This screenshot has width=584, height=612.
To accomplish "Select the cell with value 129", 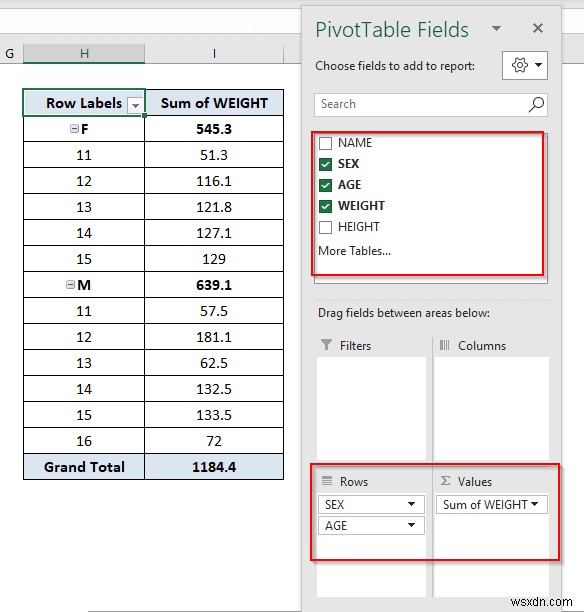I will [x=214, y=259].
